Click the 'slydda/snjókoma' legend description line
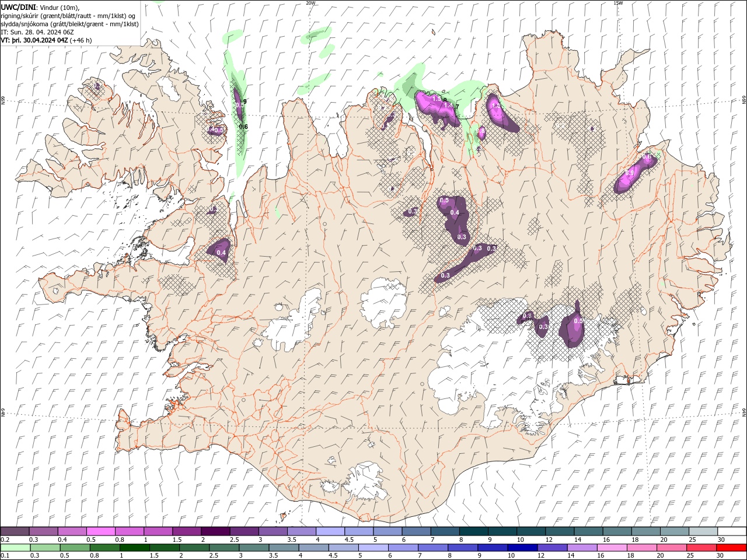The height and width of the screenshot is (560, 747). coord(70,24)
